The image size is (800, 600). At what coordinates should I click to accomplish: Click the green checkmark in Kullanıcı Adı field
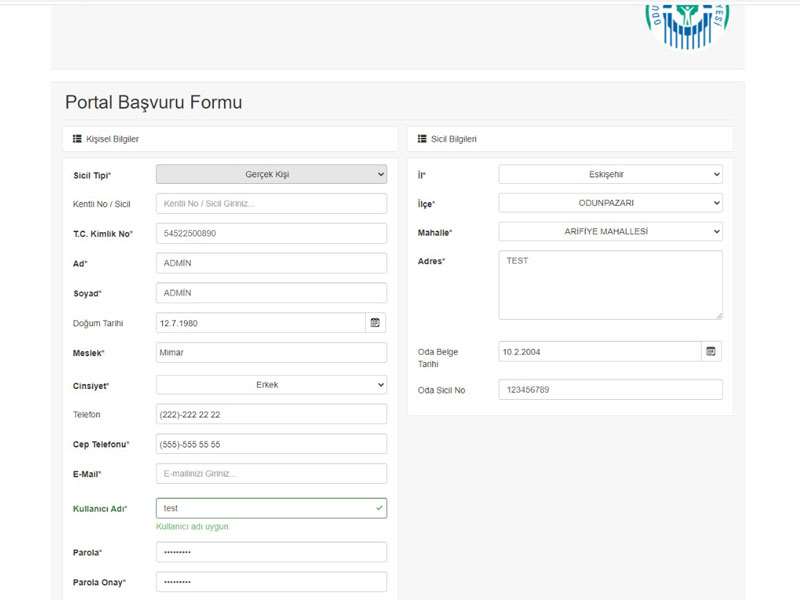379,508
